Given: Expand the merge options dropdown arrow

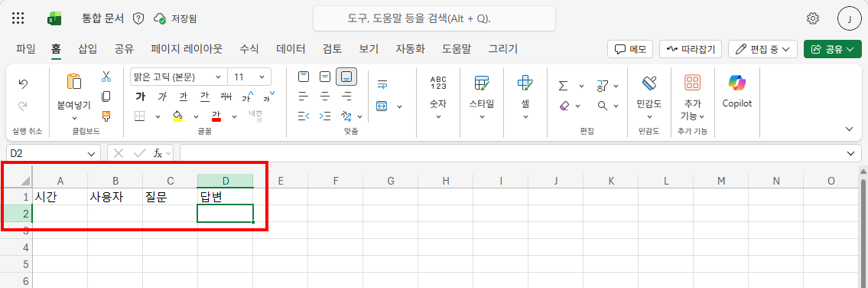Looking at the screenshot, I should coord(399,106).
